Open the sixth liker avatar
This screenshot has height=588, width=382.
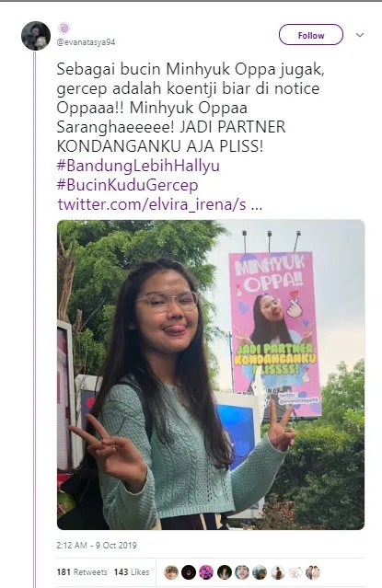pos(260,572)
